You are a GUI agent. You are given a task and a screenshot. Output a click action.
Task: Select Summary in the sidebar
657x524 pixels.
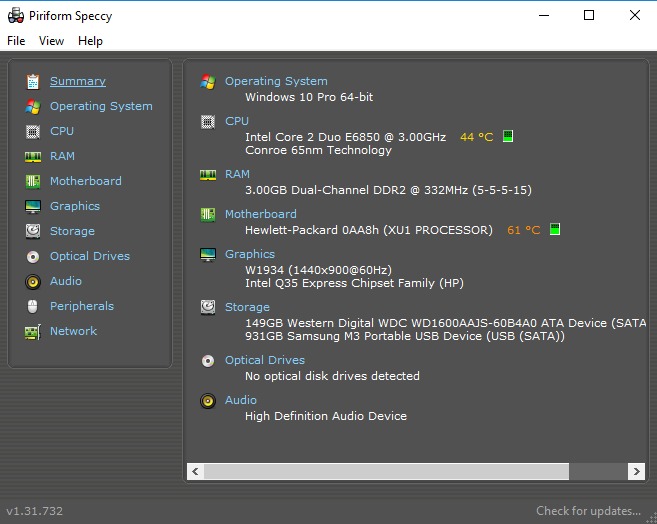click(78, 81)
